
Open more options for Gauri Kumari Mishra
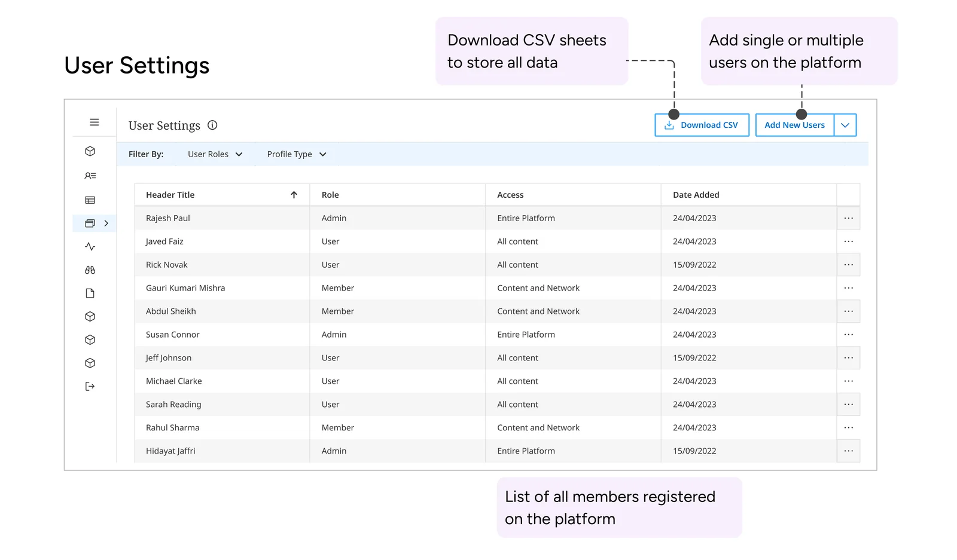tap(848, 288)
